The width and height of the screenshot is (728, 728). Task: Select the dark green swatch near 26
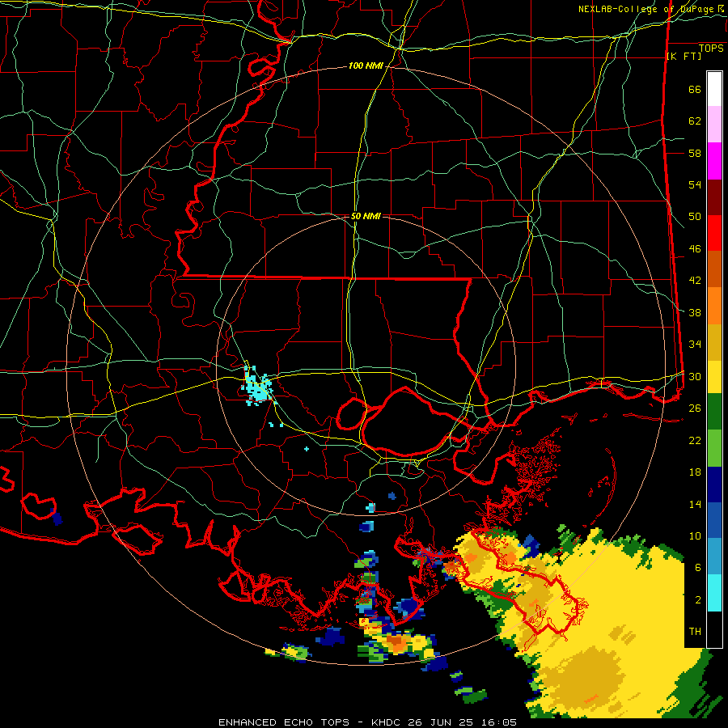714,412
